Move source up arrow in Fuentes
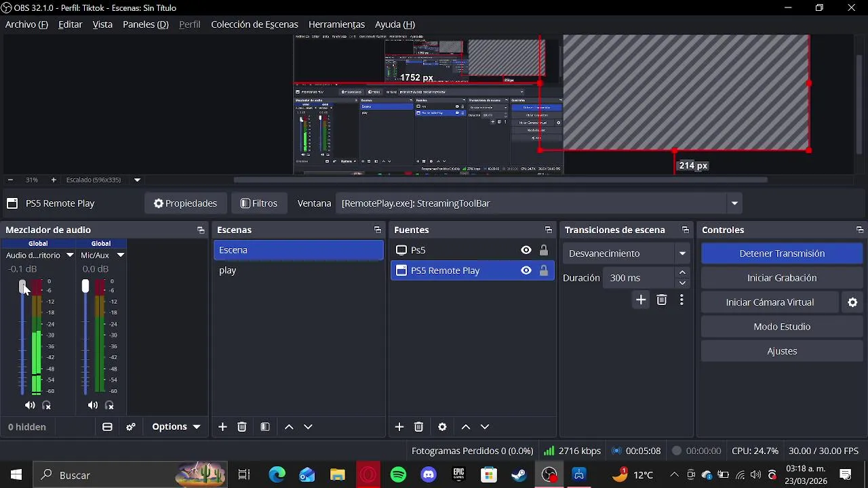This screenshot has height=488, width=868. click(466, 427)
